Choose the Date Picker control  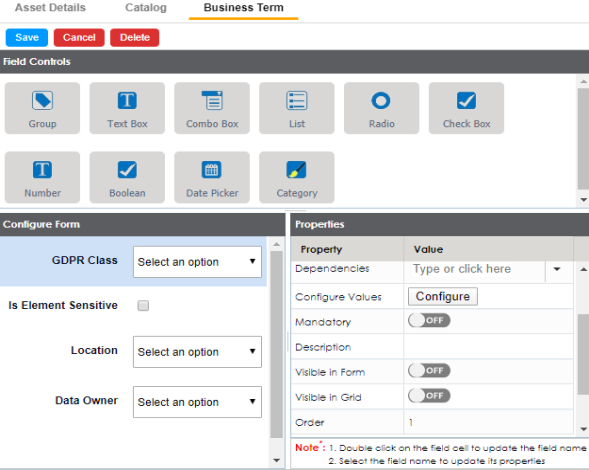point(212,177)
